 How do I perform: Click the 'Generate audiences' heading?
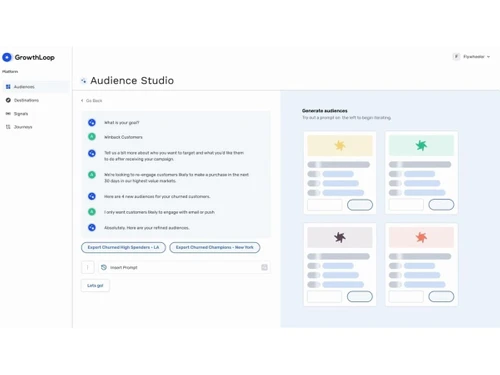pyautogui.click(x=325, y=111)
